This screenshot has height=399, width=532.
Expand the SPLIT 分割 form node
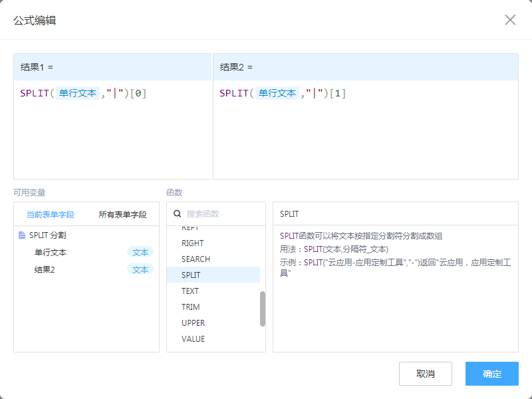tap(47, 235)
